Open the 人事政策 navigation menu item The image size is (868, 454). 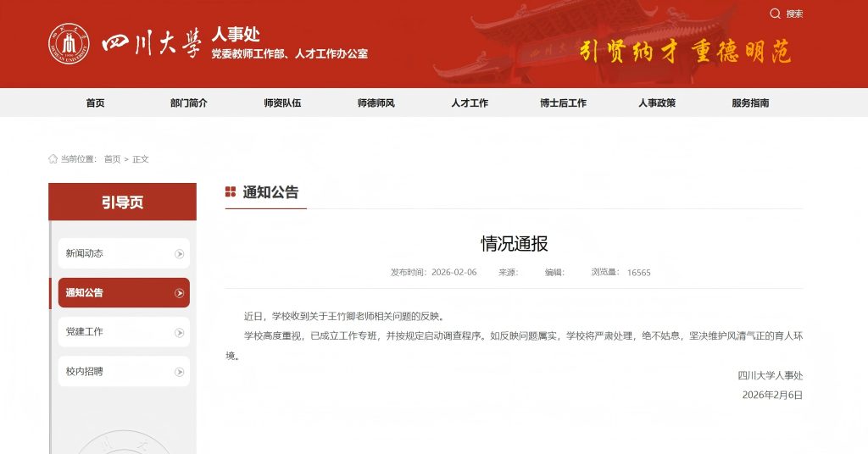tap(657, 102)
